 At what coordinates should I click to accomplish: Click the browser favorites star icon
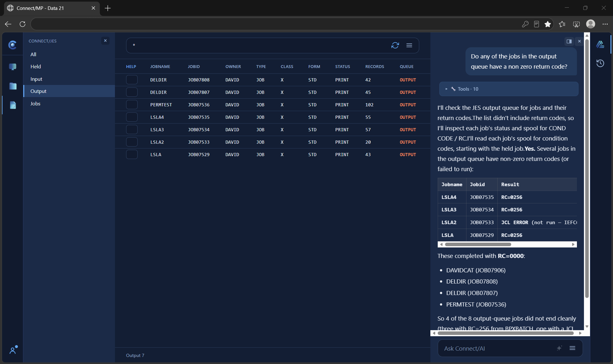tap(548, 24)
